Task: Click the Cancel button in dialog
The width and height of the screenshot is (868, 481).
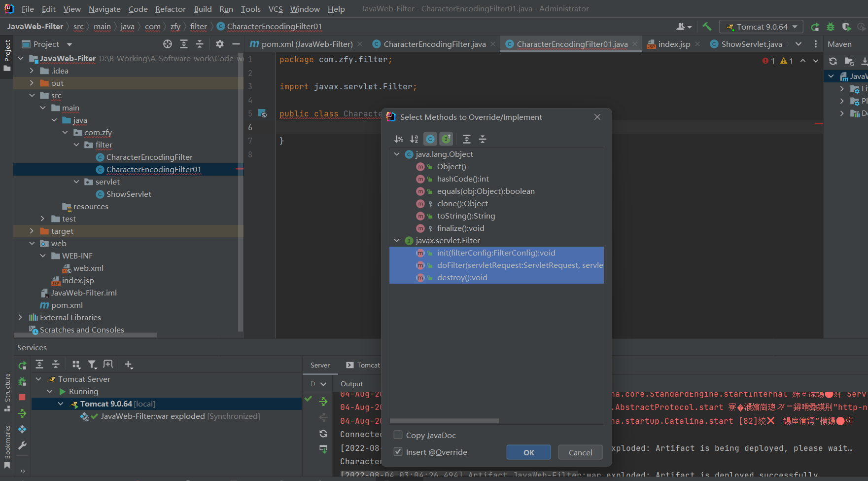Action: [580, 452]
